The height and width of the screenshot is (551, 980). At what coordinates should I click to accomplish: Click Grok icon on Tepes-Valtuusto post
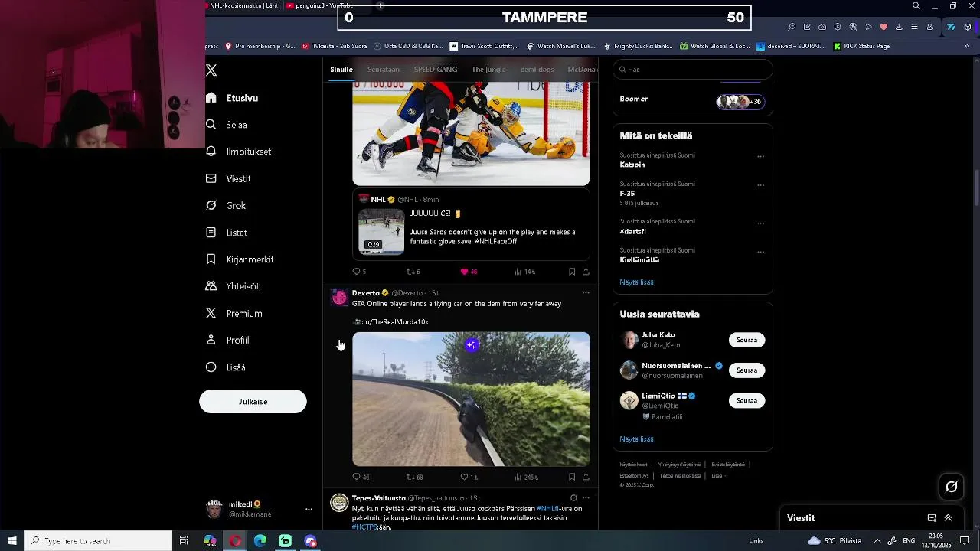[x=573, y=498]
